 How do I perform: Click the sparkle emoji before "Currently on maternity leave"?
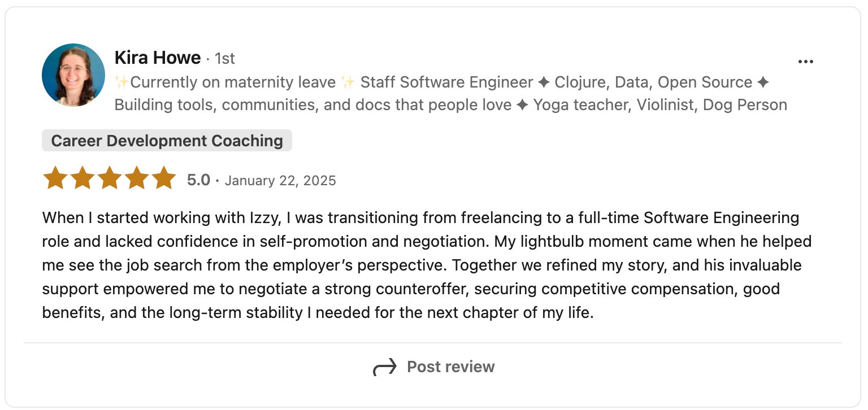coord(121,82)
